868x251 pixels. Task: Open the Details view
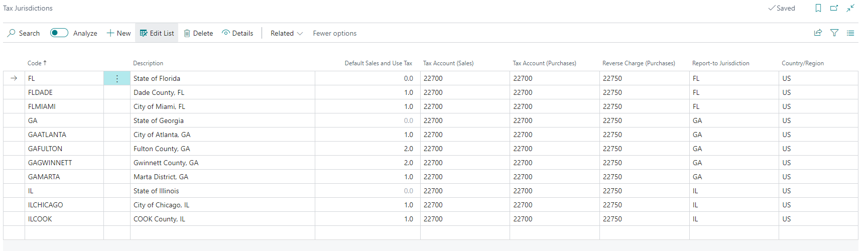tap(237, 33)
